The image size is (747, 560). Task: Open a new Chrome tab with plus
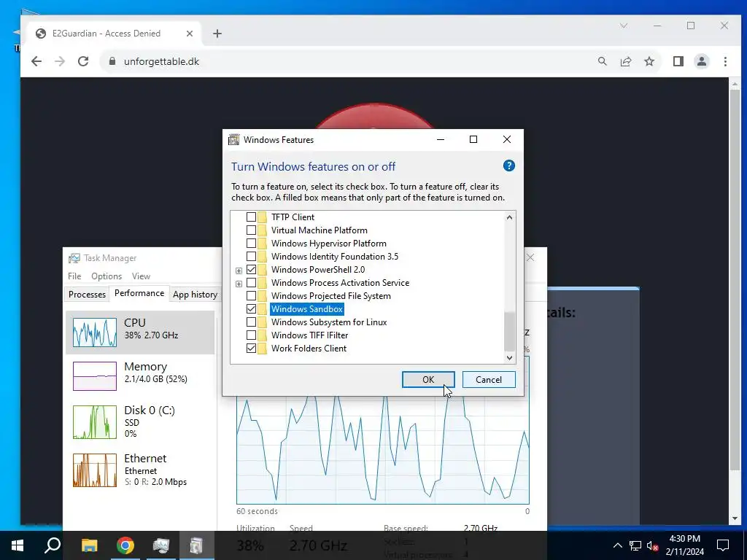pos(217,34)
